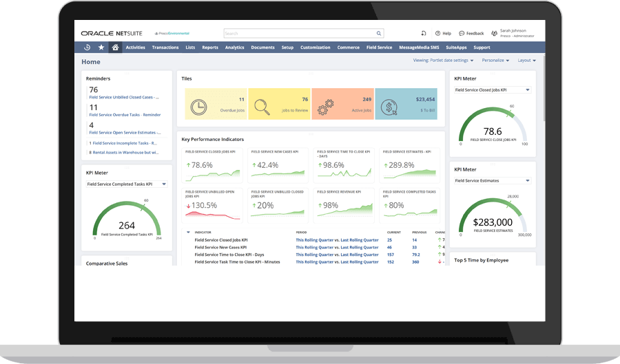Open the Shortcuts star icon
The width and height of the screenshot is (620, 364).
[x=101, y=47]
